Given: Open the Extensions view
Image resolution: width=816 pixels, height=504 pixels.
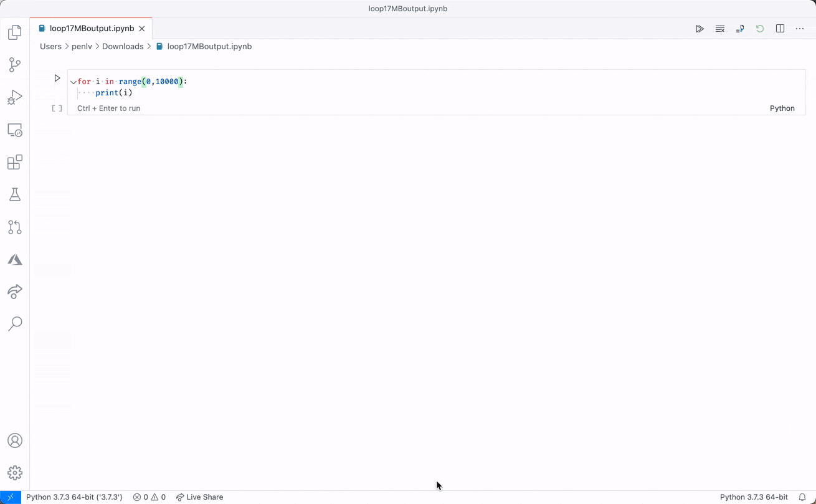Looking at the screenshot, I should (14, 162).
